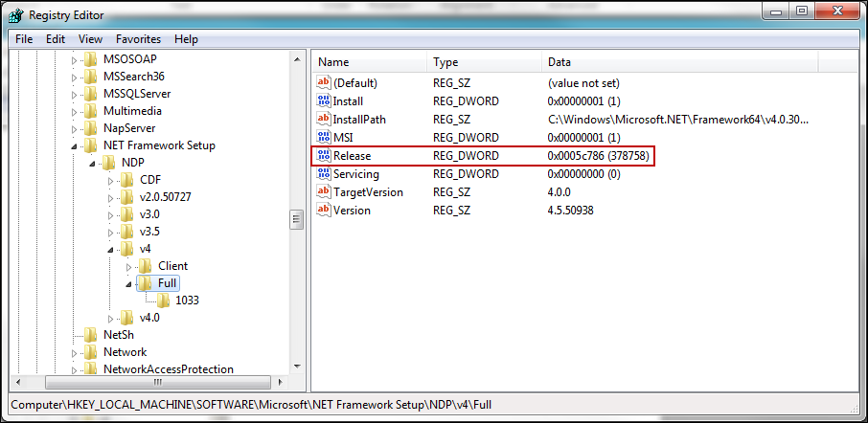The image size is (868, 423).
Task: Click the Client folder icon
Action: 146,266
